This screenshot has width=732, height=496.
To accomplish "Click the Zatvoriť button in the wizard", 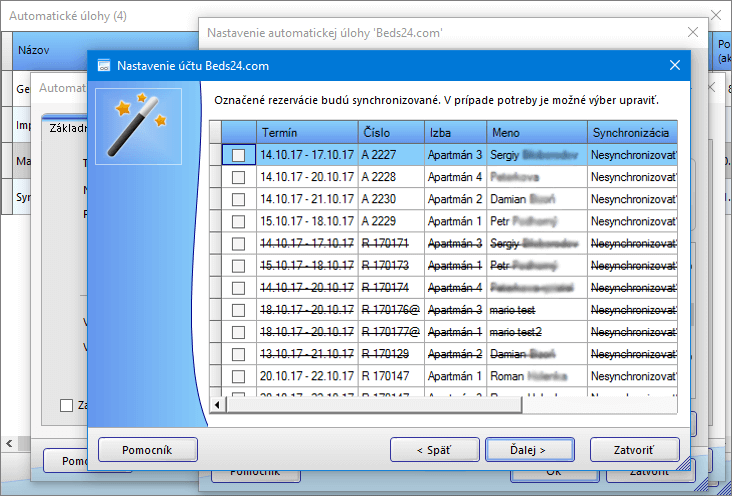I will click(x=634, y=449).
